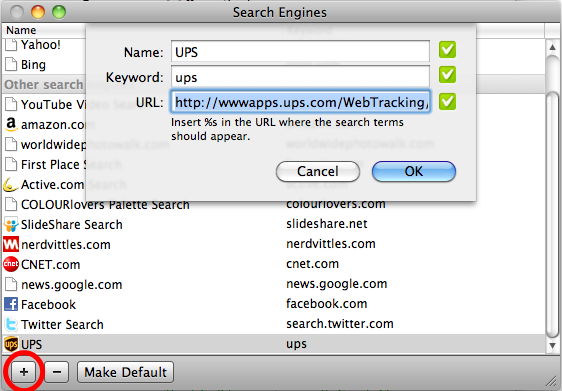Click the amazon.com logo icon
This screenshot has width=562, height=391.
pyautogui.click(x=11, y=124)
